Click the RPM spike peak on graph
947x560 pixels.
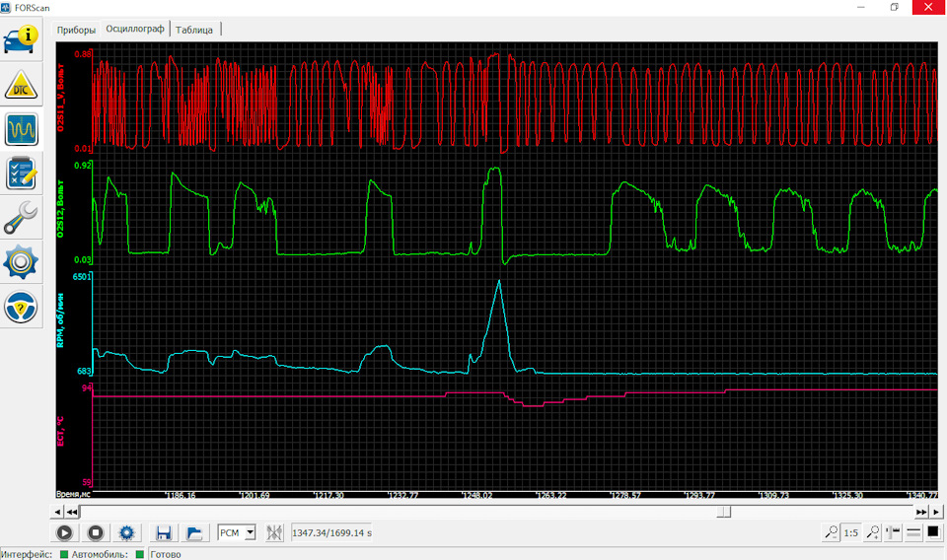(x=499, y=281)
